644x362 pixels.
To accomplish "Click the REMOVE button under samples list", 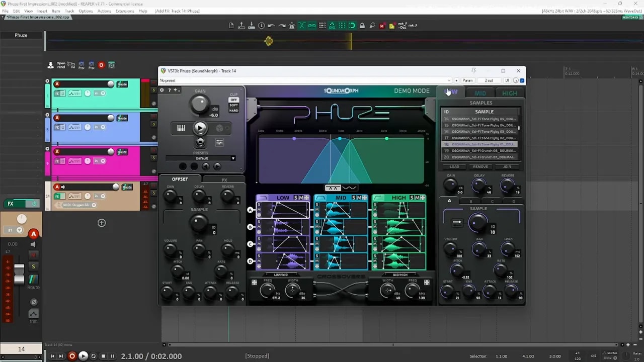I will (x=480, y=166).
